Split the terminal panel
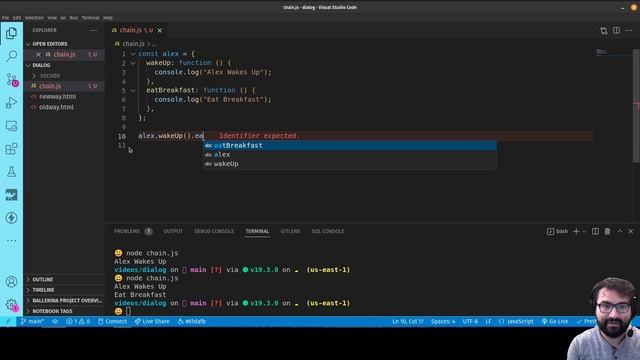Viewport: 640px width, 360px height. click(596, 231)
